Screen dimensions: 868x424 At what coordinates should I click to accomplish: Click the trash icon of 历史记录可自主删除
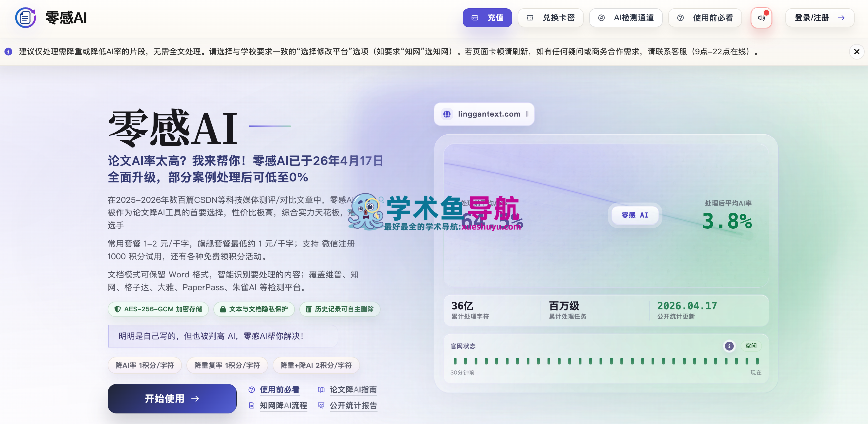(308, 309)
